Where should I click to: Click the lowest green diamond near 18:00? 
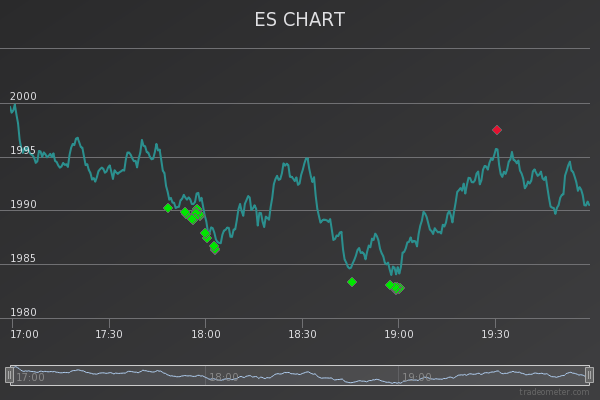click(215, 249)
